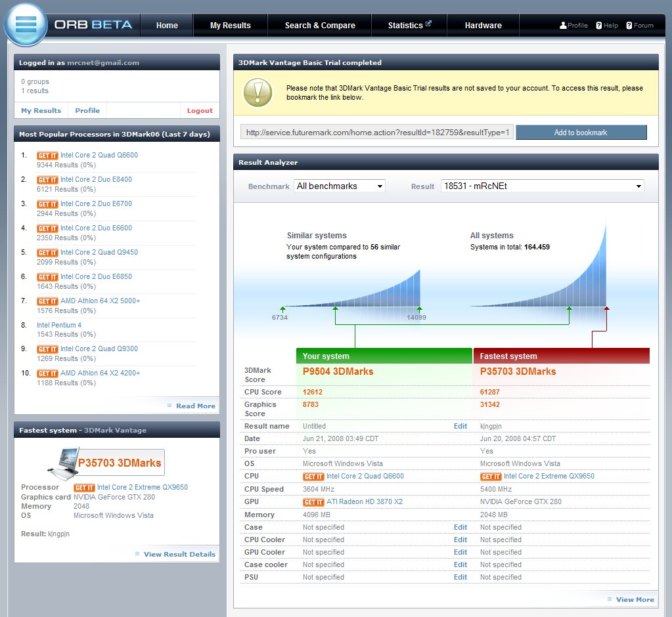
Task: Click Edit link in Case row
Action: 460,527
